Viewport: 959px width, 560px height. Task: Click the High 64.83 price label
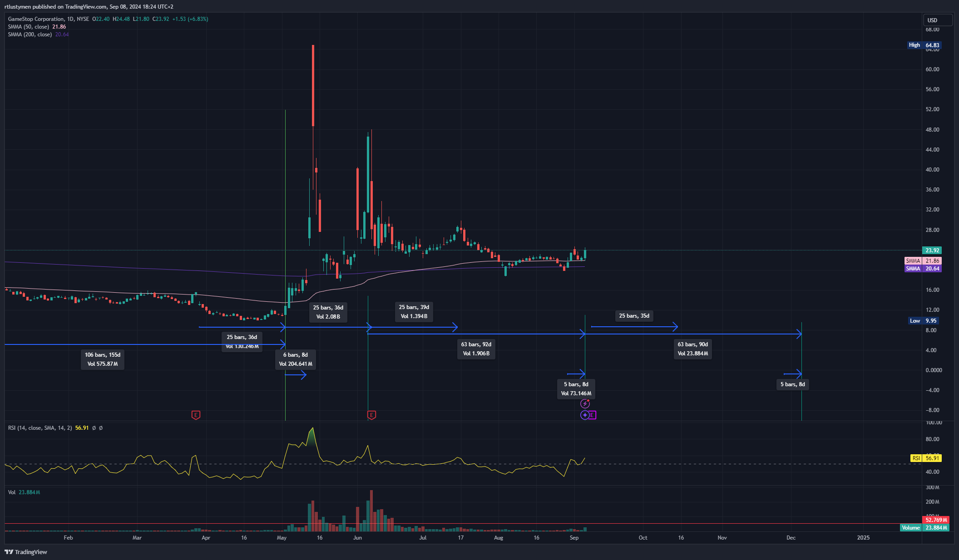click(x=924, y=45)
